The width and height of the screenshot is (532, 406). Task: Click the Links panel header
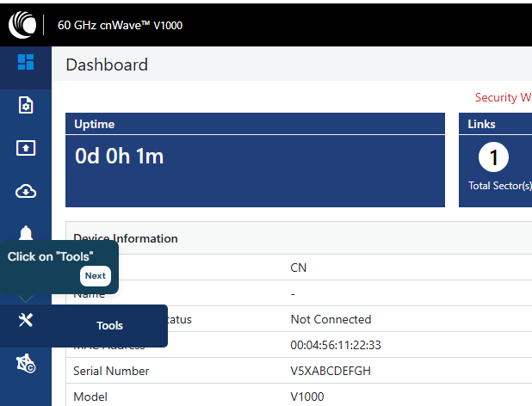tap(495, 124)
